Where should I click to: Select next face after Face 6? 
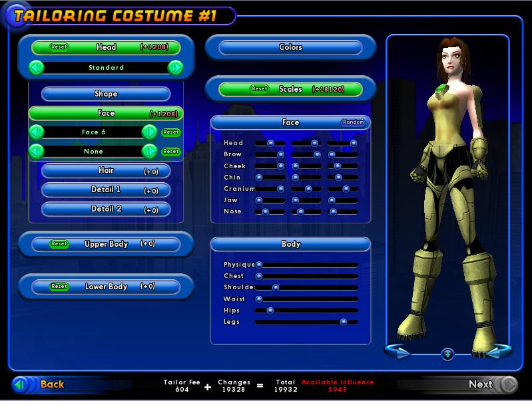[149, 132]
